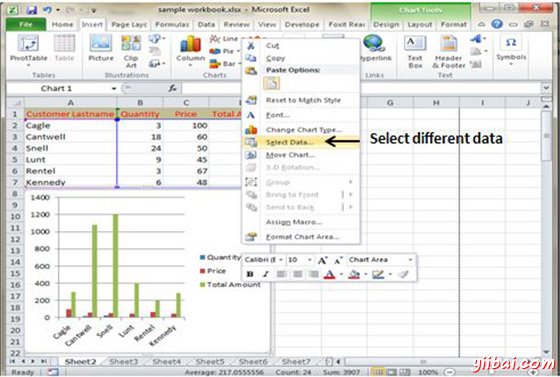560x377 pixels.
Task: Open Clip Art in the ribbon
Action: pos(131,51)
